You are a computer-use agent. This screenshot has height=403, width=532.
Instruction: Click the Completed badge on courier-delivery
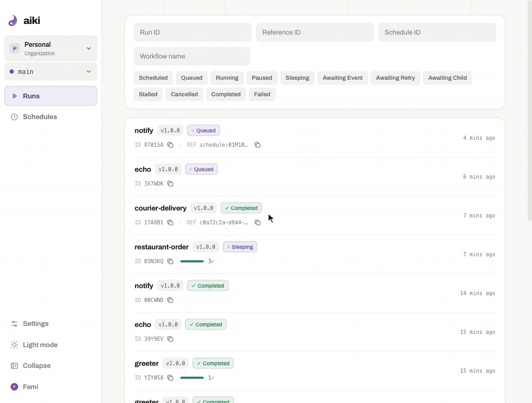pos(241,208)
